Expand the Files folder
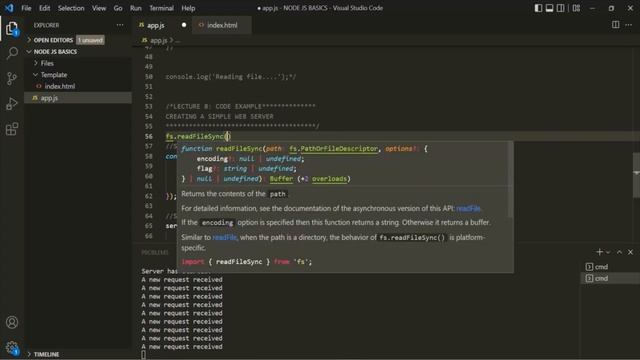640x360 pixels. pos(47,63)
